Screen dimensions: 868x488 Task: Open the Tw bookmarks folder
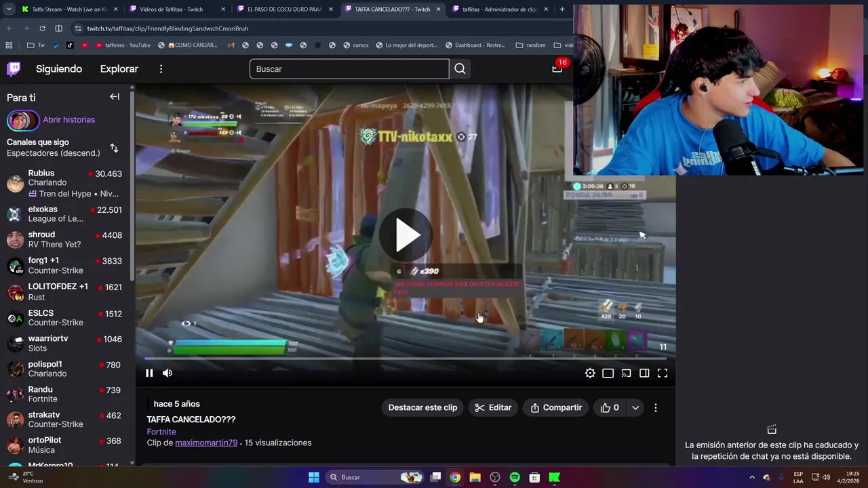click(x=36, y=45)
